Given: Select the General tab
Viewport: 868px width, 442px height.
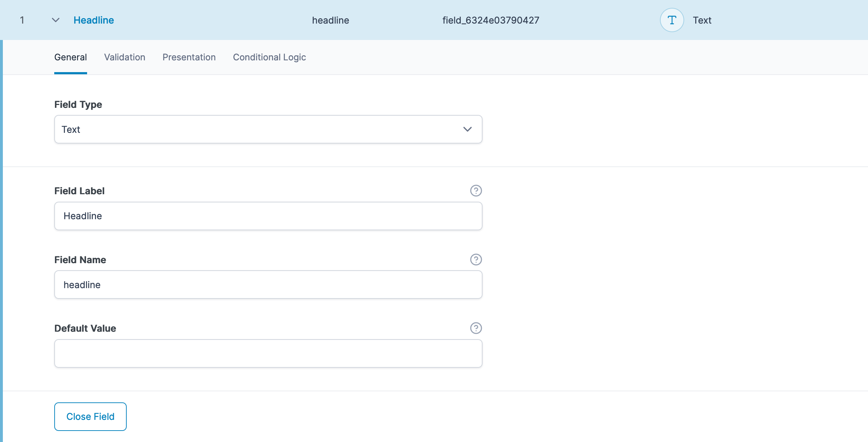Looking at the screenshot, I should 70,57.
